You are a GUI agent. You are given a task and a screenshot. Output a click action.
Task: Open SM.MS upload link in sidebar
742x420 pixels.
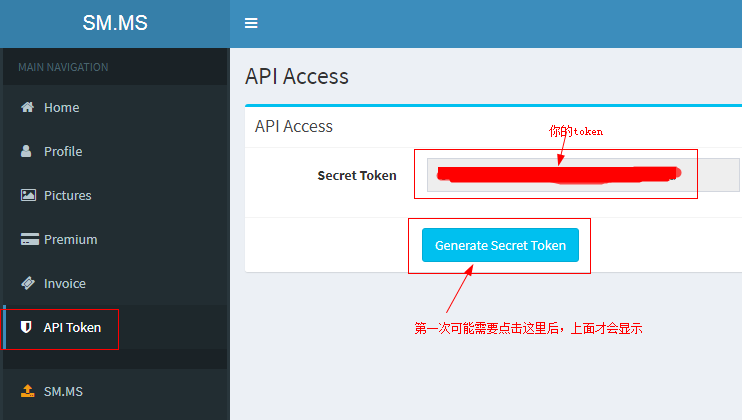click(x=115, y=391)
